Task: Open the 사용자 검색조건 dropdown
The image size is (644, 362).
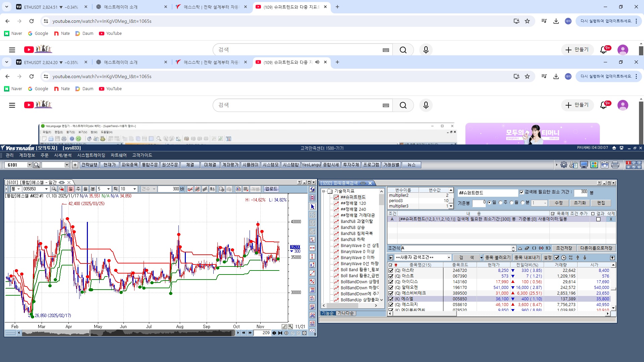Action: (449, 258)
